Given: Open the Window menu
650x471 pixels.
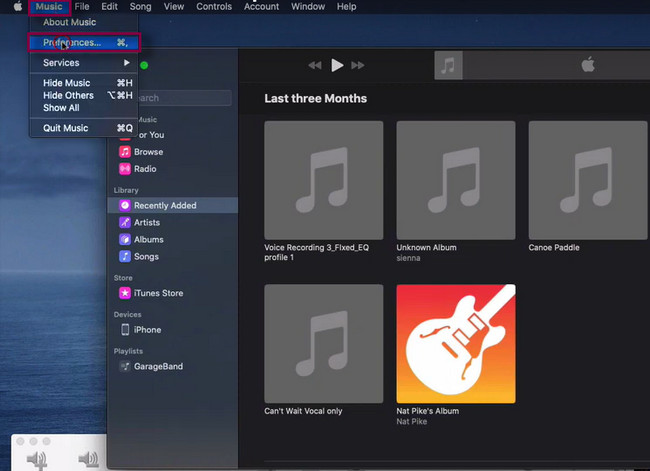Looking at the screenshot, I should coord(308,7).
